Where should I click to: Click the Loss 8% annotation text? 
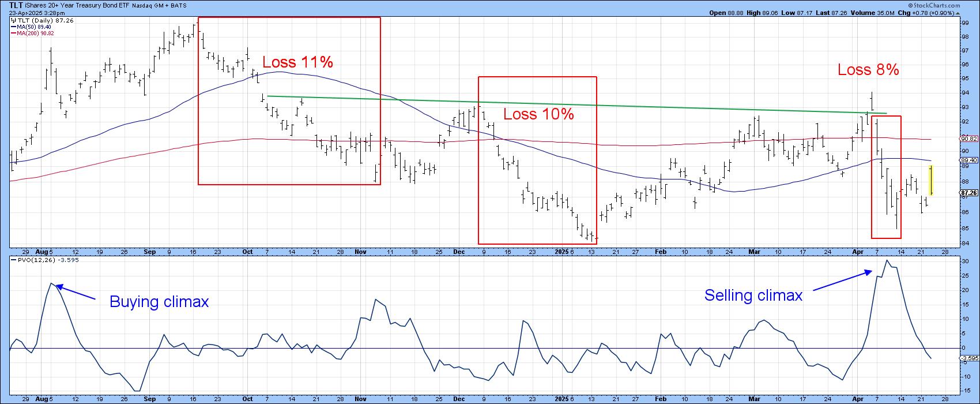(868, 70)
